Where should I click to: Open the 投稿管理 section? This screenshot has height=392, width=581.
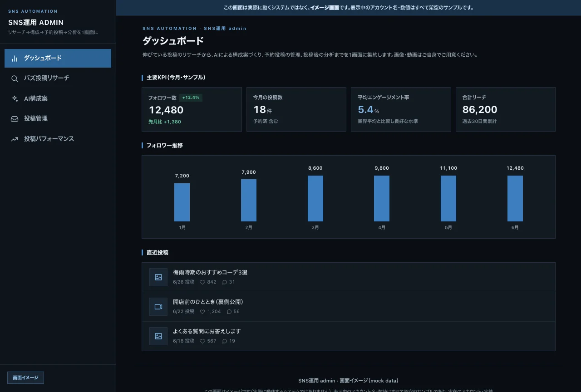[58, 119]
